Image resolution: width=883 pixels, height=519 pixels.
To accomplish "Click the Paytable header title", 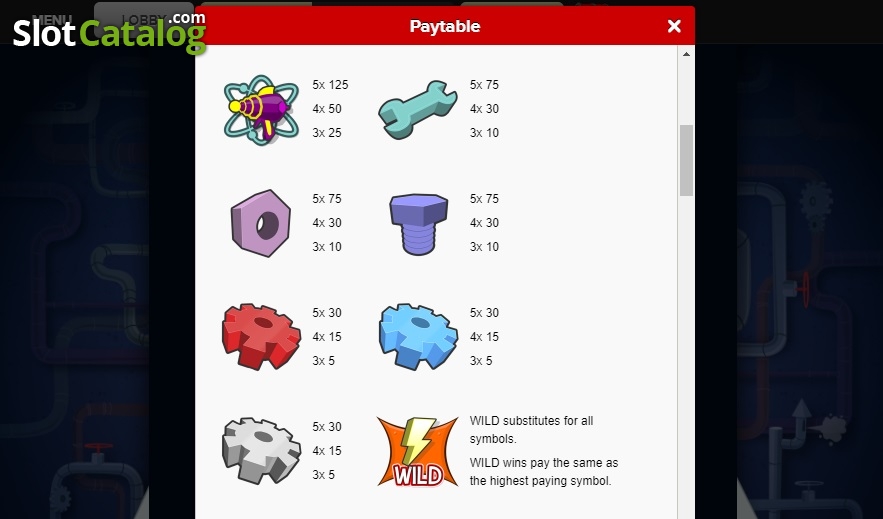I will pos(445,26).
